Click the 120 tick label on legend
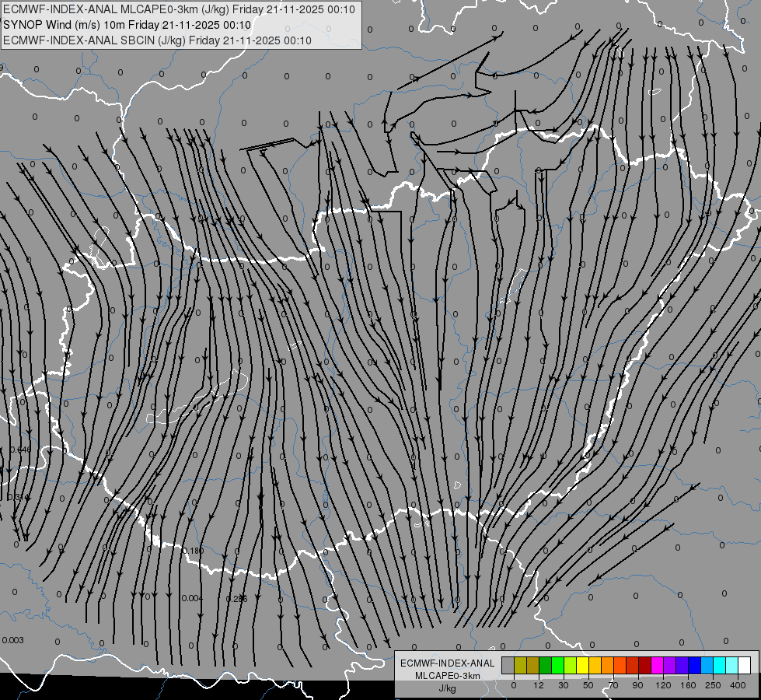The width and height of the screenshot is (761, 700). 663,685
